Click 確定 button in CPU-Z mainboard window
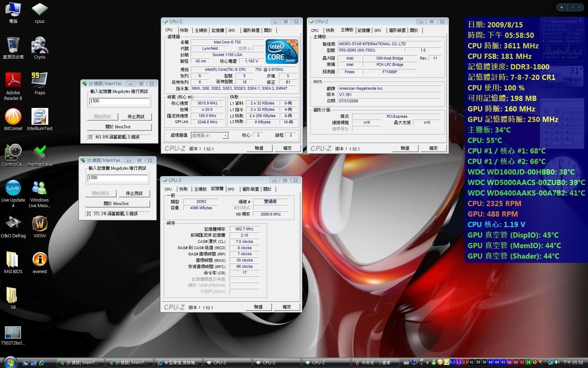This screenshot has width=588, height=368. pyautogui.click(x=433, y=148)
